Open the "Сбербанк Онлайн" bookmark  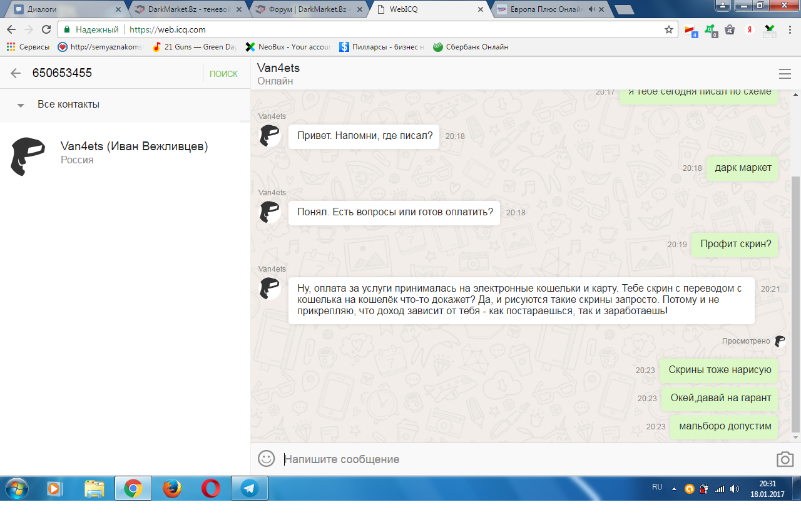[x=471, y=47]
